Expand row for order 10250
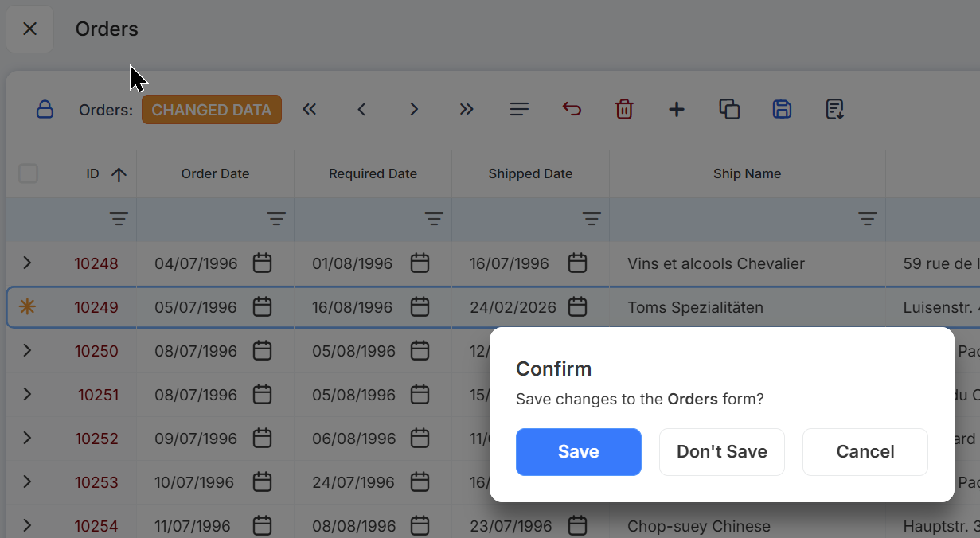 [27, 350]
